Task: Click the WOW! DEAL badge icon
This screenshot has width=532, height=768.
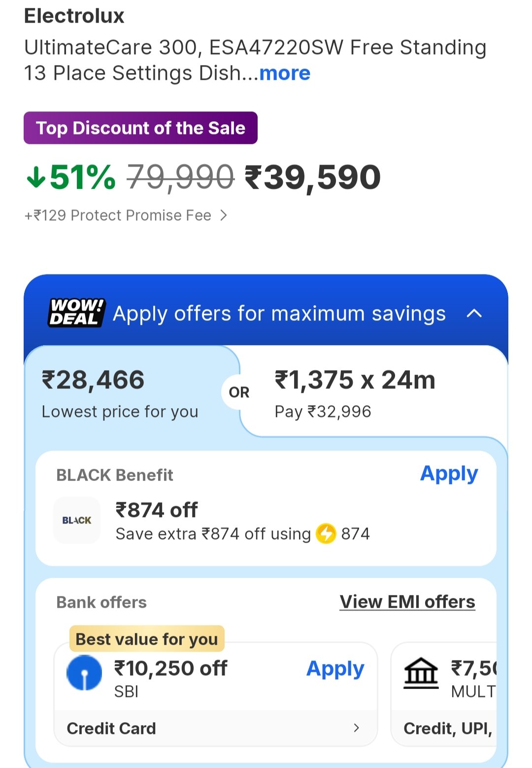Action: tap(77, 313)
